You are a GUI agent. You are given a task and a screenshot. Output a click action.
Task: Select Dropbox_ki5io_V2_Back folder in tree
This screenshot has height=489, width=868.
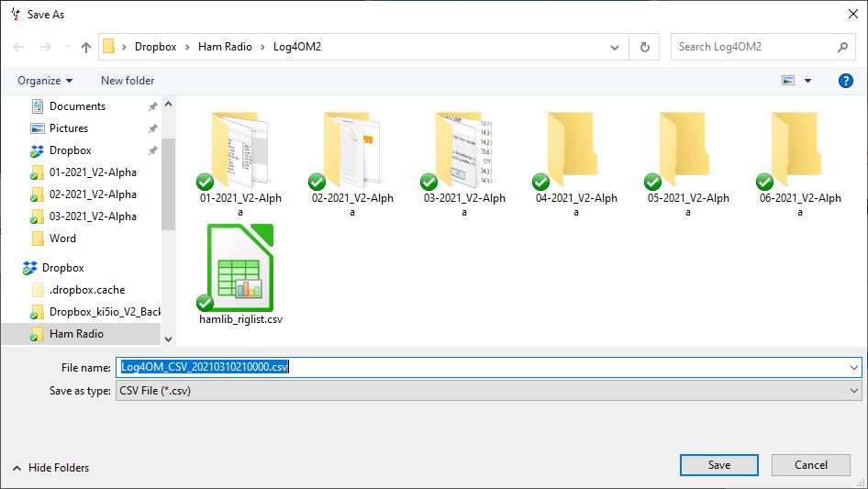tap(105, 312)
